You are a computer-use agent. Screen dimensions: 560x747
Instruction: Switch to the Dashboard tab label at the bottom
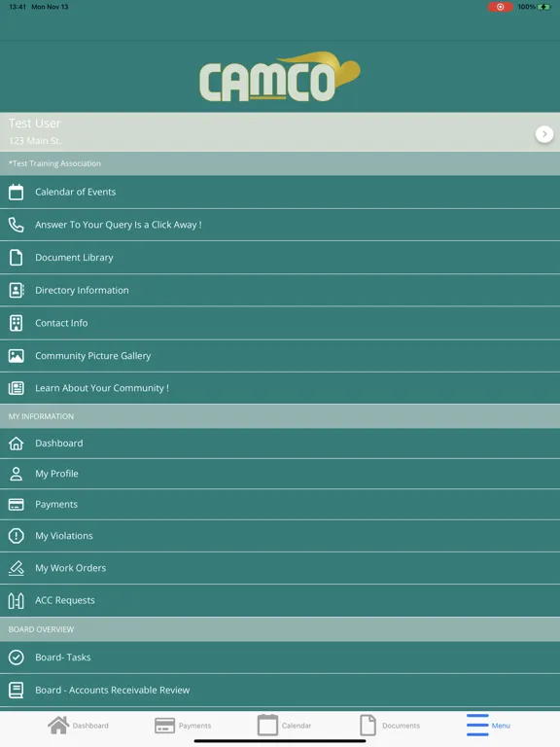click(x=90, y=726)
